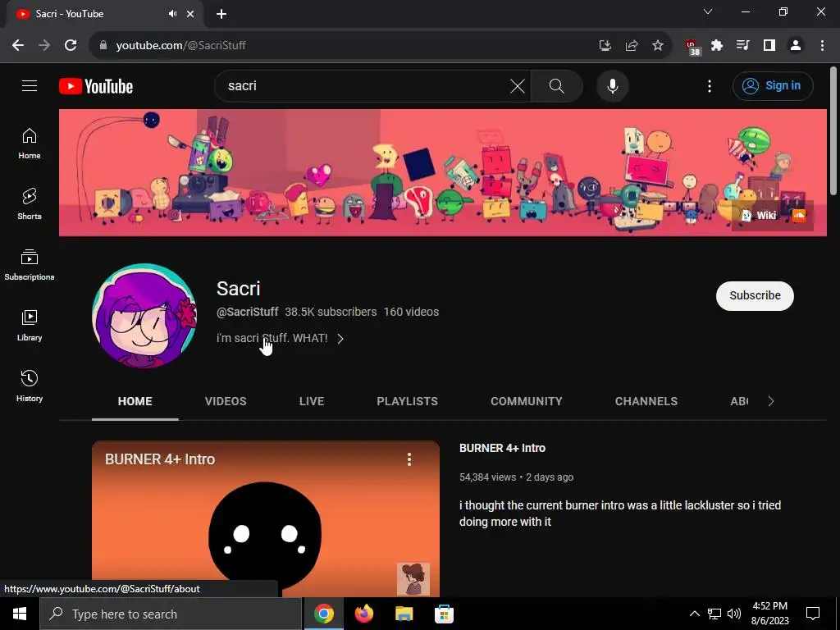This screenshot has width=840, height=630.
Task: Click the page vertical scrollbar
Action: pos(833,130)
